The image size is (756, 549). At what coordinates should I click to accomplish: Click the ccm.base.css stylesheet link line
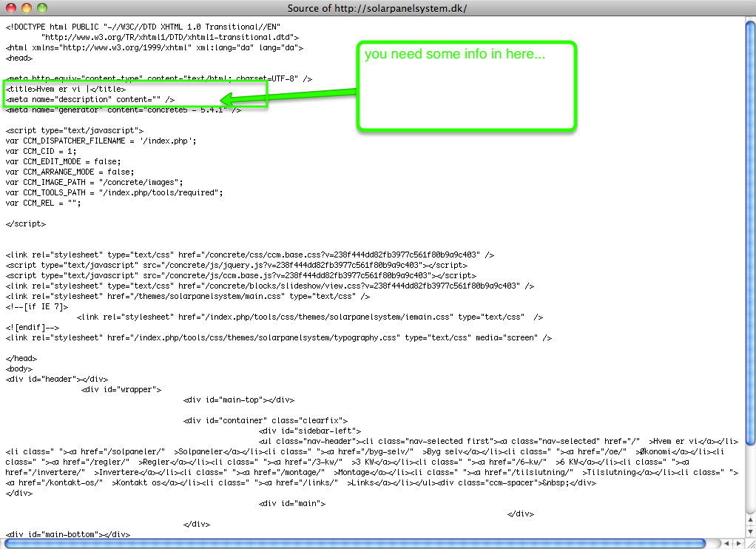[x=250, y=255]
